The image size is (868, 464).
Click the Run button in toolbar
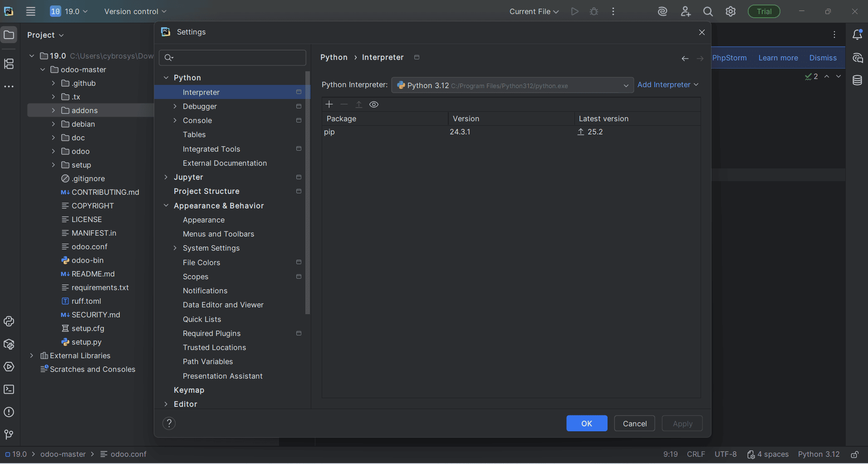tap(575, 11)
